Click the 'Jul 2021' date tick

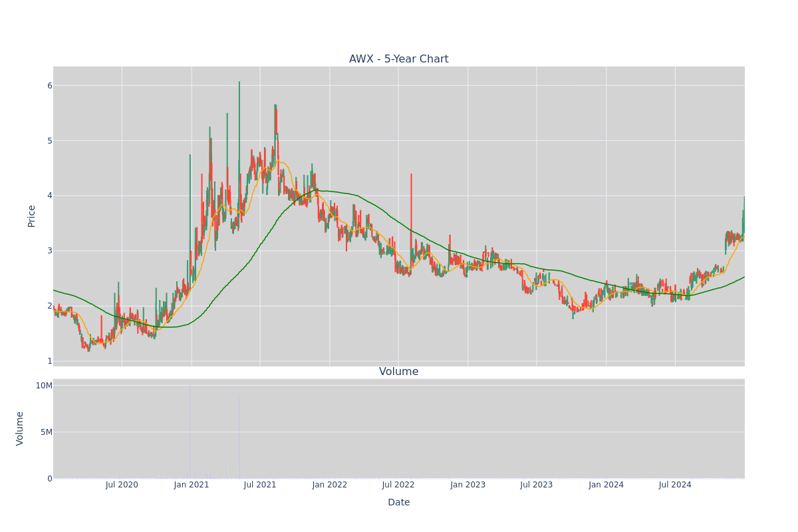click(x=260, y=485)
